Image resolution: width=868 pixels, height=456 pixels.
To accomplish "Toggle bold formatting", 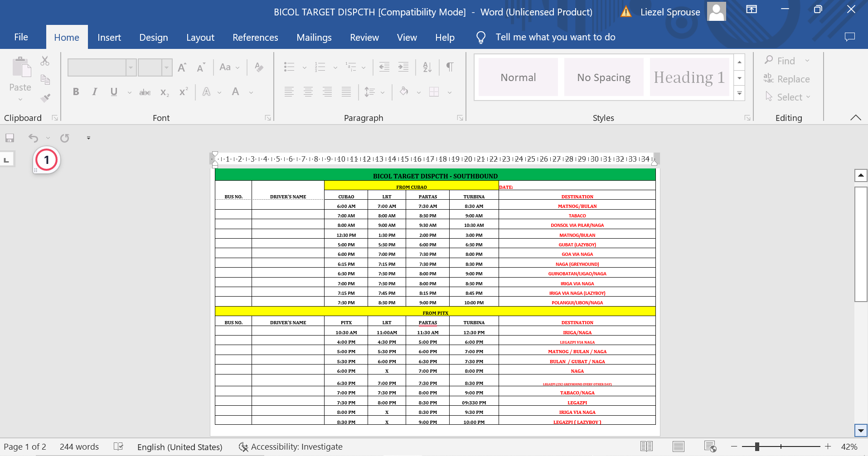I will click(76, 92).
